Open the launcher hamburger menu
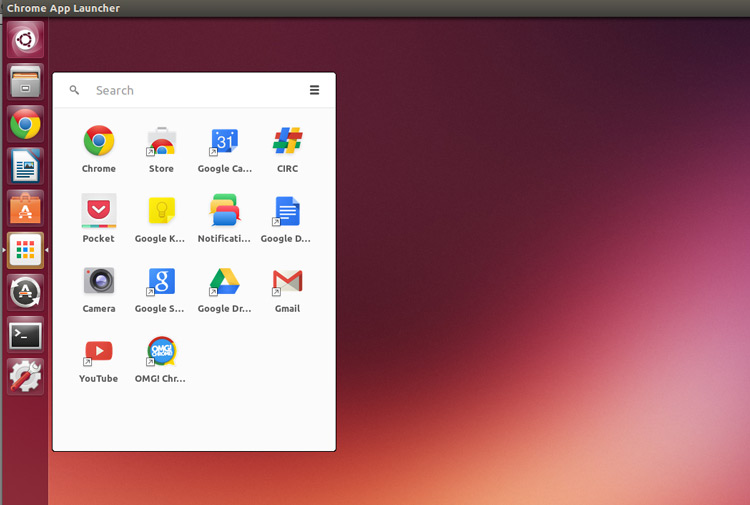Screen dimensions: 750x505 pos(314,90)
